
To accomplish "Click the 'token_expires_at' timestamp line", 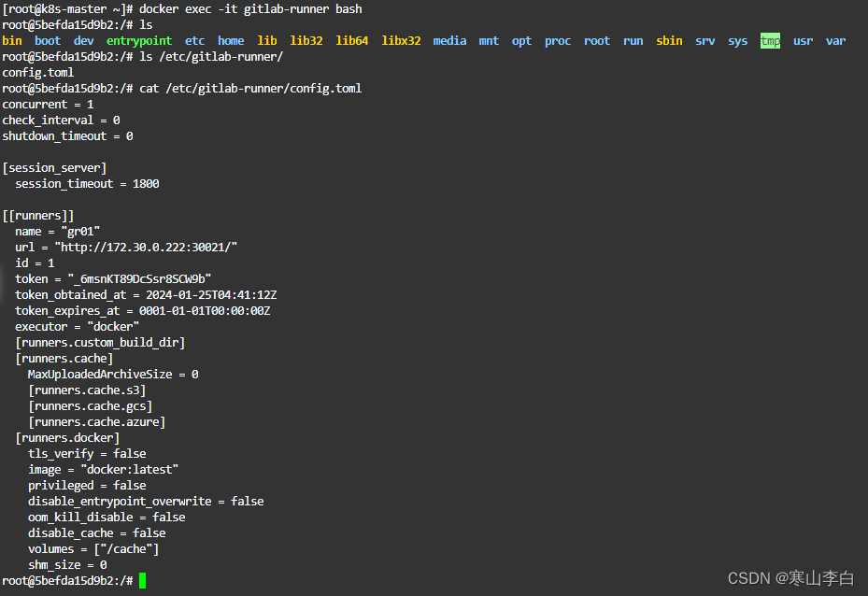I will (143, 311).
